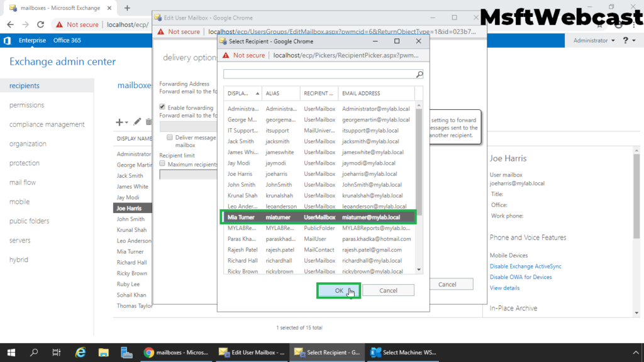Open the recipients section in sidebar
The image size is (644, 362).
tap(47, 85)
